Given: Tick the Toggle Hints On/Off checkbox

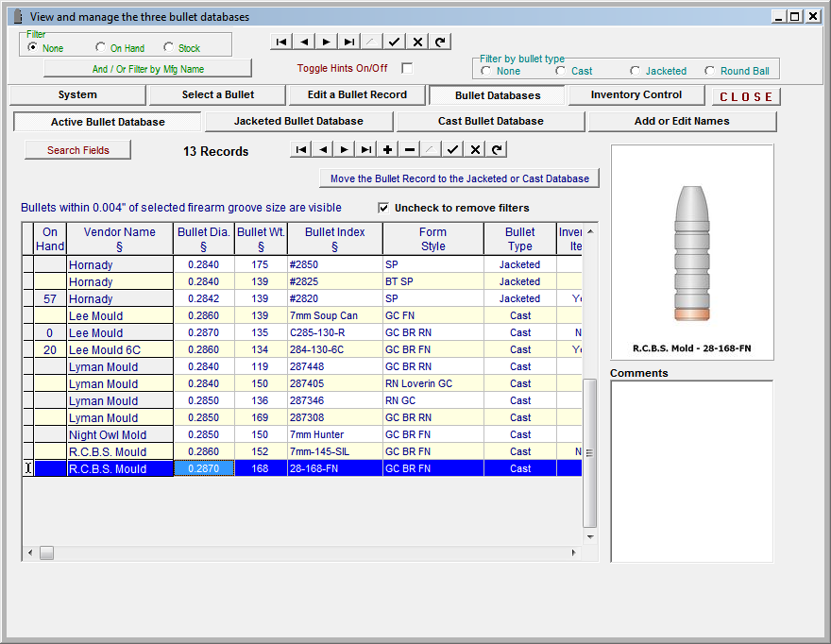Looking at the screenshot, I should pyautogui.click(x=407, y=68).
